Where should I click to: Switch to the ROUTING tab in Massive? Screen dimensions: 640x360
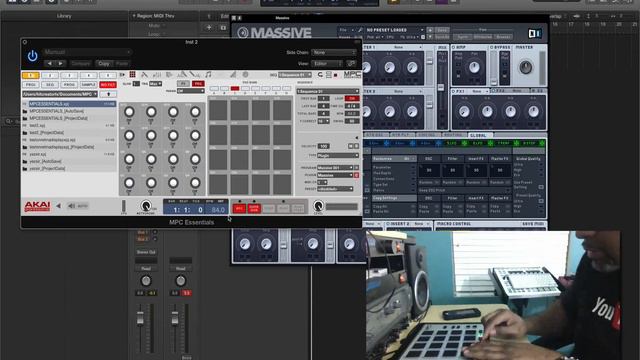[453, 135]
